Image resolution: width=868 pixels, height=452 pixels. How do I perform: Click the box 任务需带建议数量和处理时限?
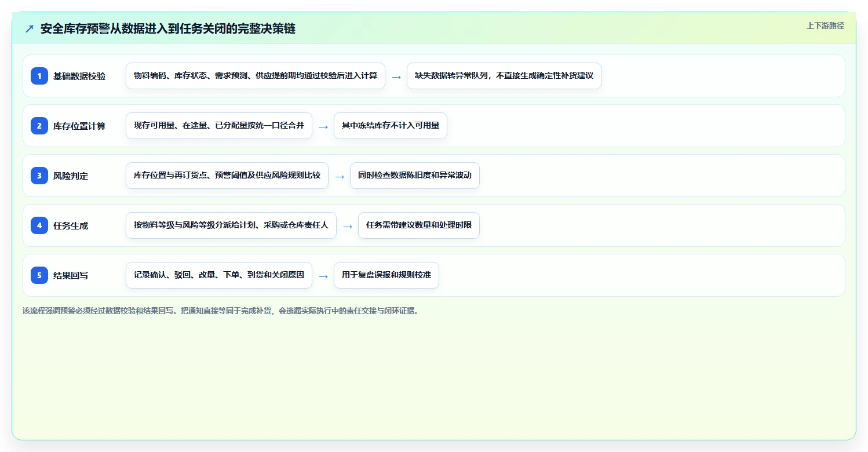419,225
